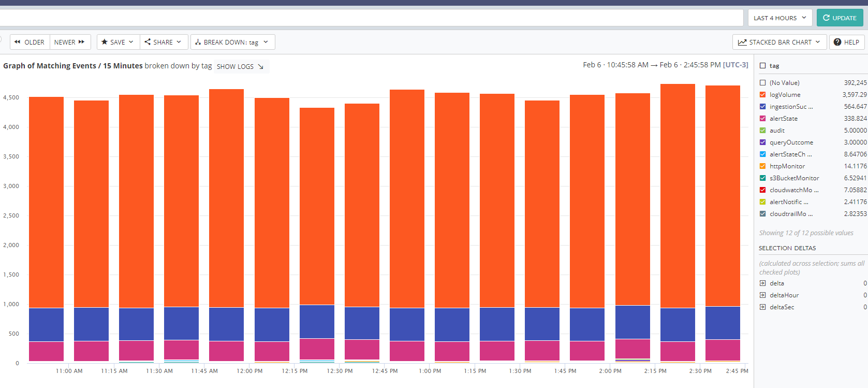Enable the (No Value) checkbox
The width and height of the screenshot is (868, 388).
[x=762, y=83]
